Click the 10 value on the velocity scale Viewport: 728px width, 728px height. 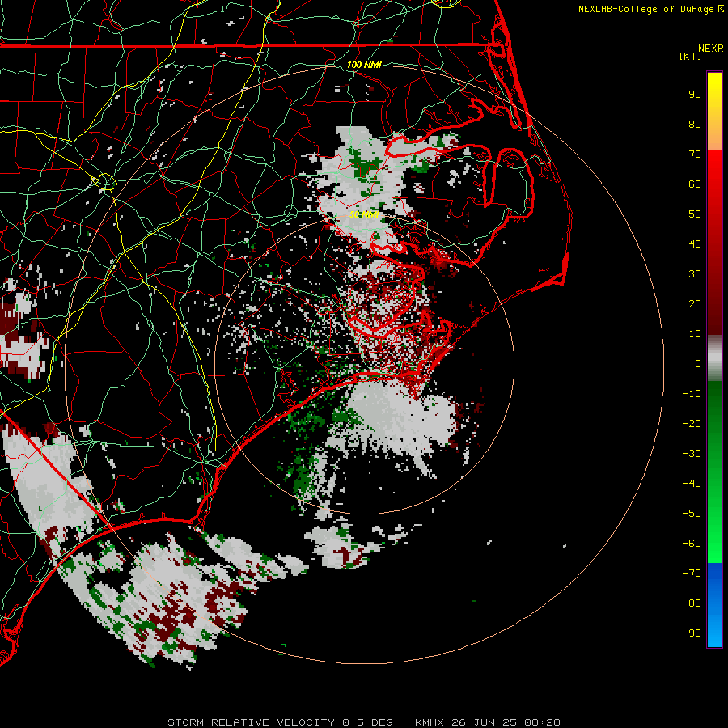[695, 334]
